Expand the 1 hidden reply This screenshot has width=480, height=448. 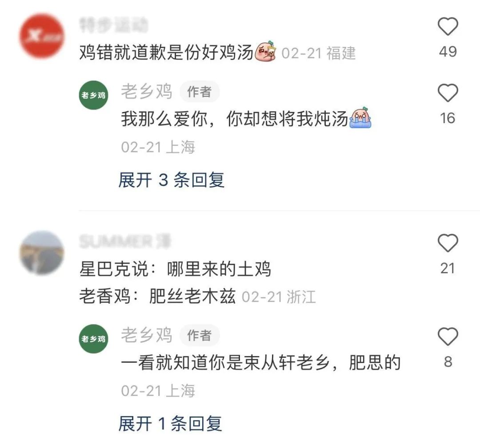coord(170,424)
